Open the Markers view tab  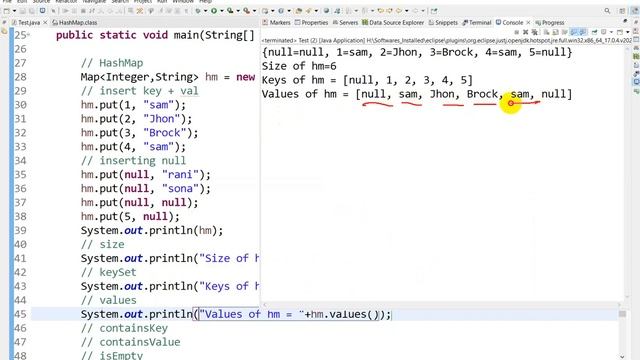(276, 22)
